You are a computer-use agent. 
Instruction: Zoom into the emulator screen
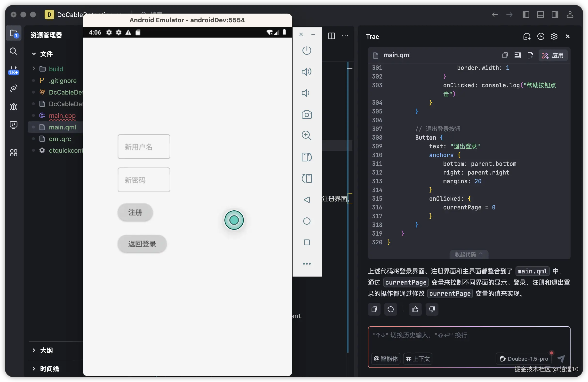[x=306, y=135]
